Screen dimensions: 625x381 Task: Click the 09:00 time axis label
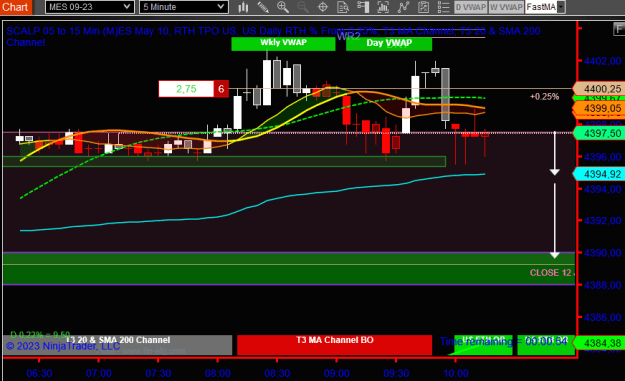337,373
